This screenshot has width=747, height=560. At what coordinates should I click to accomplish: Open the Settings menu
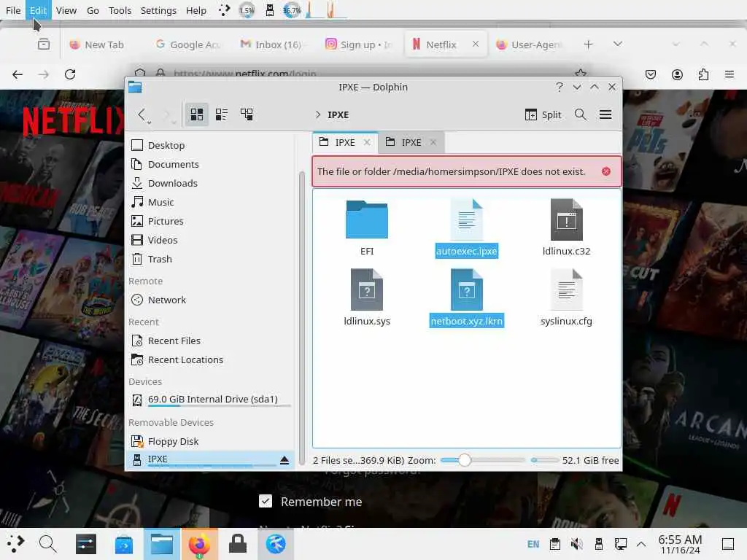[158, 10]
